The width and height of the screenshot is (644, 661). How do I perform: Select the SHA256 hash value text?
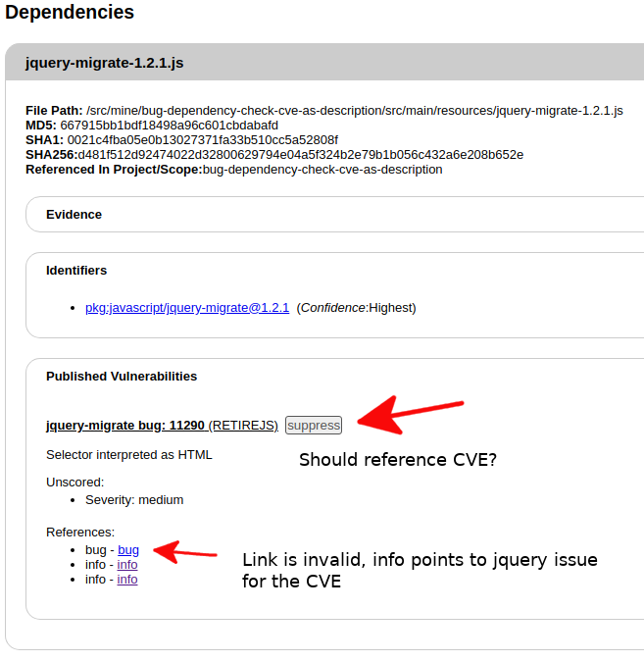[301, 155]
